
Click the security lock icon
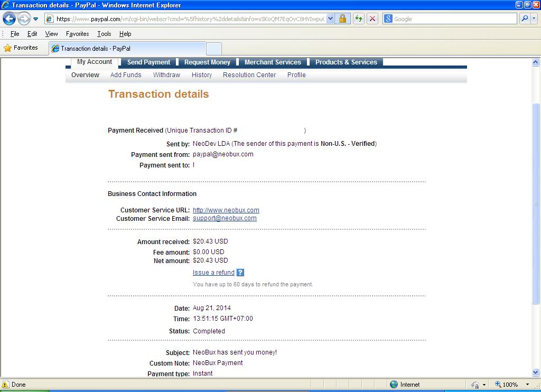click(342, 19)
